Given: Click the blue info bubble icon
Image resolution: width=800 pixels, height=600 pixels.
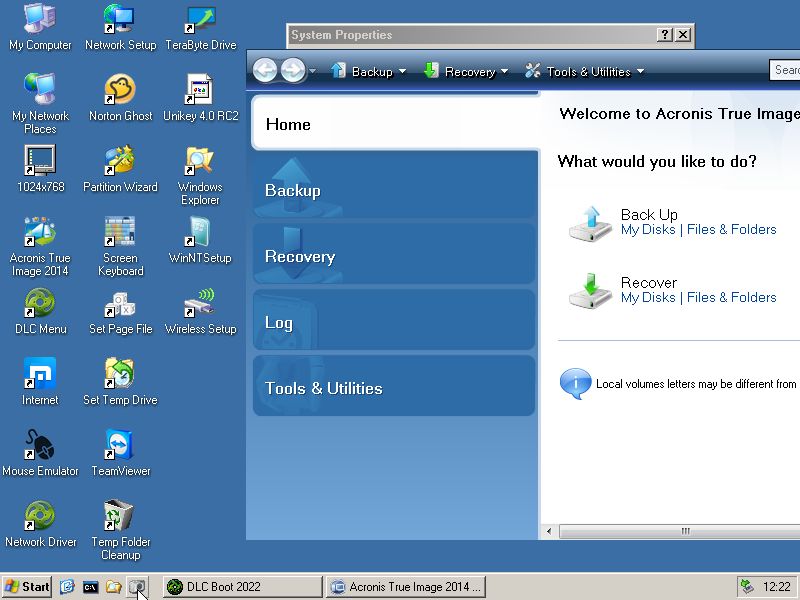Looking at the screenshot, I should pyautogui.click(x=576, y=384).
